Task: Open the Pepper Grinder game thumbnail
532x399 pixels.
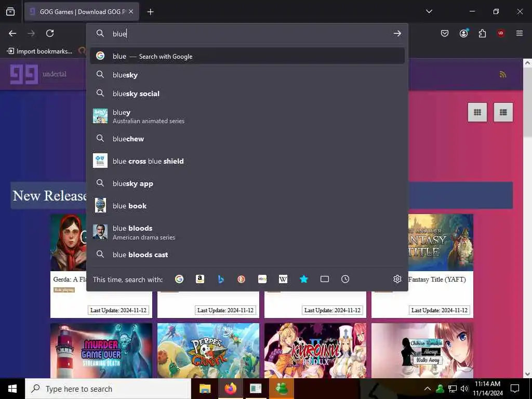Action: click(x=208, y=351)
